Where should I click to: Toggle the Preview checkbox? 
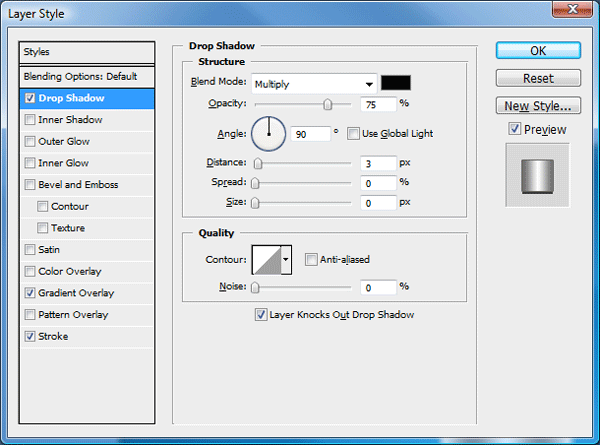(515, 129)
